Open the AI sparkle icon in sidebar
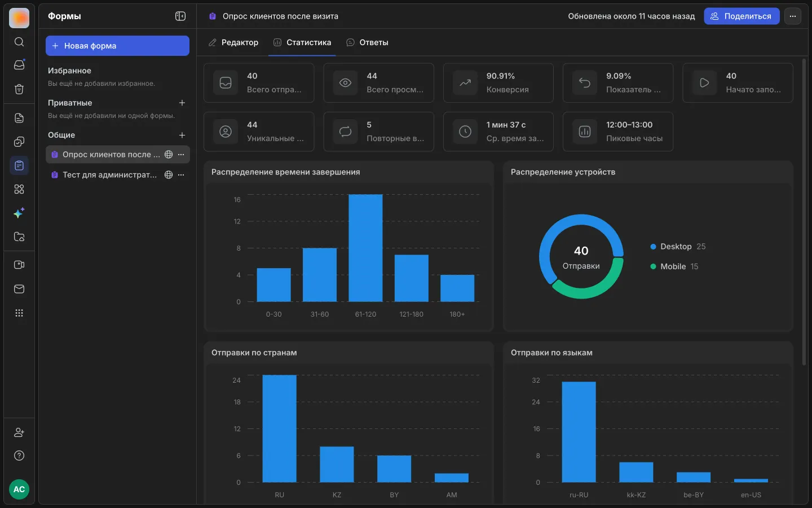Viewport: 812px width, 508px height. (19, 213)
